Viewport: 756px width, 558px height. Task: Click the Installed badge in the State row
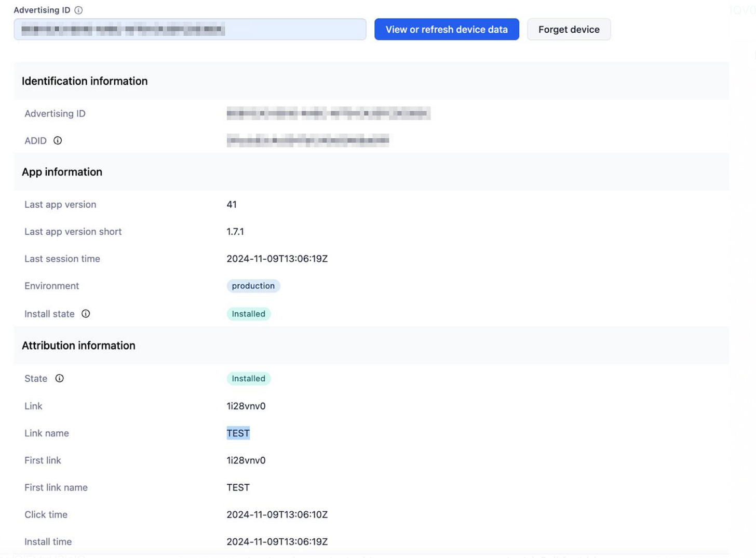click(x=249, y=378)
